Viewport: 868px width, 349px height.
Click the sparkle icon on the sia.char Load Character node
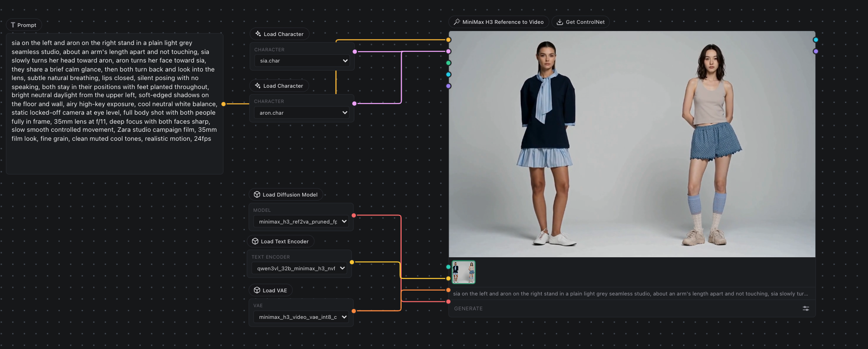click(258, 34)
